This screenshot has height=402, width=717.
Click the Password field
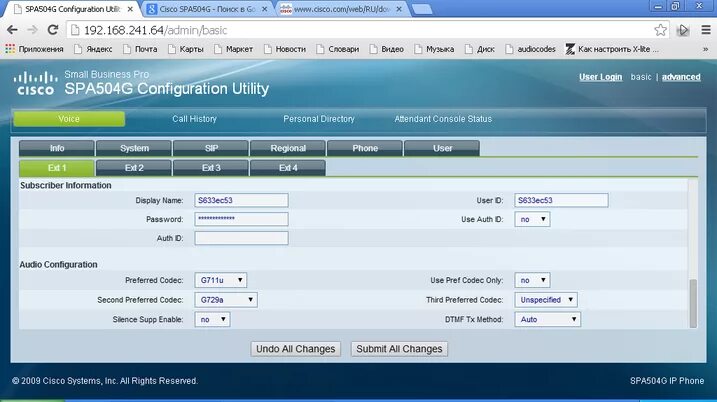point(241,219)
